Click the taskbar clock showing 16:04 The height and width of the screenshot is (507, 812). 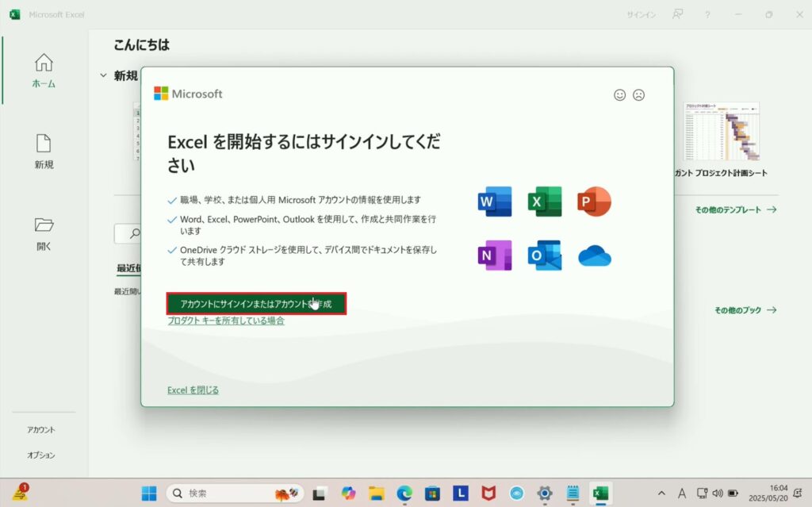click(768, 493)
